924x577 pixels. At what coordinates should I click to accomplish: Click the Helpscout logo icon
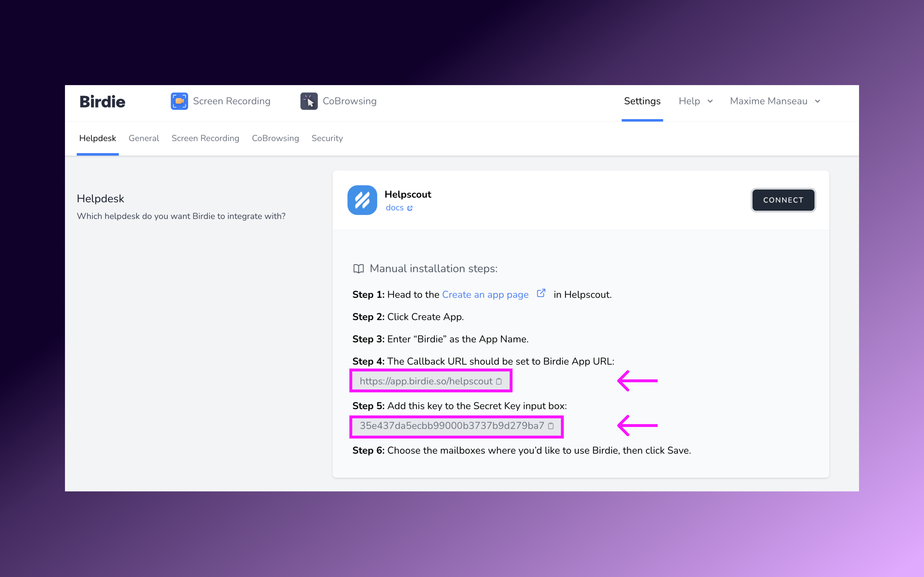tap(362, 200)
